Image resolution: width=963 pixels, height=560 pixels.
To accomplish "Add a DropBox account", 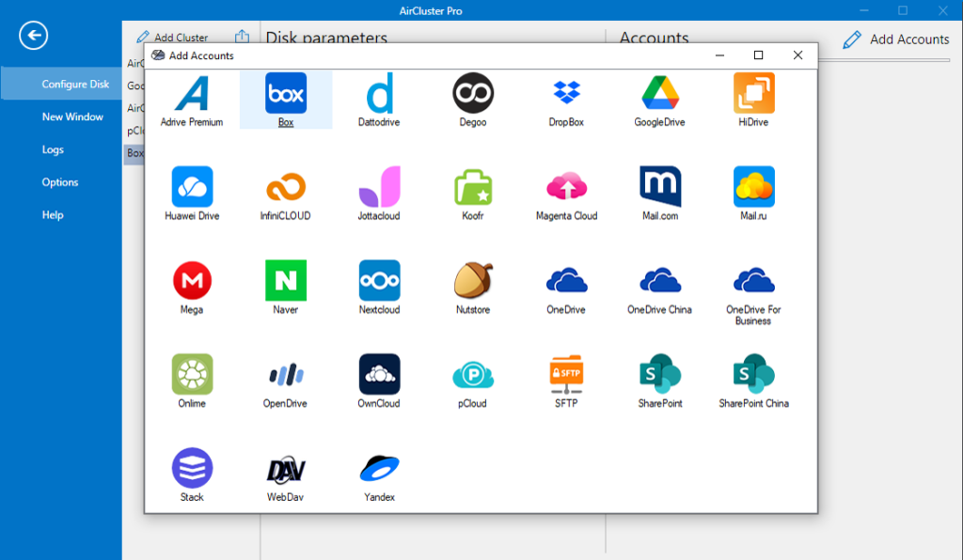I will click(566, 93).
